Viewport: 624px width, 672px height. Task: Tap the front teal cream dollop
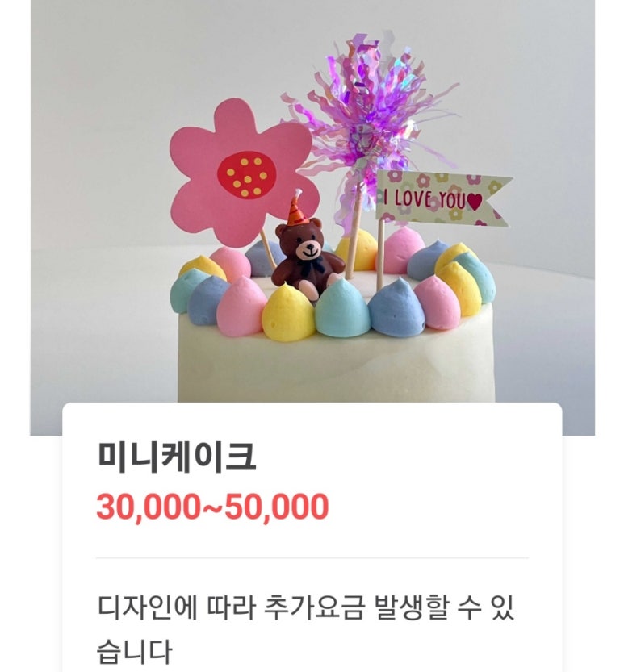click(x=342, y=307)
